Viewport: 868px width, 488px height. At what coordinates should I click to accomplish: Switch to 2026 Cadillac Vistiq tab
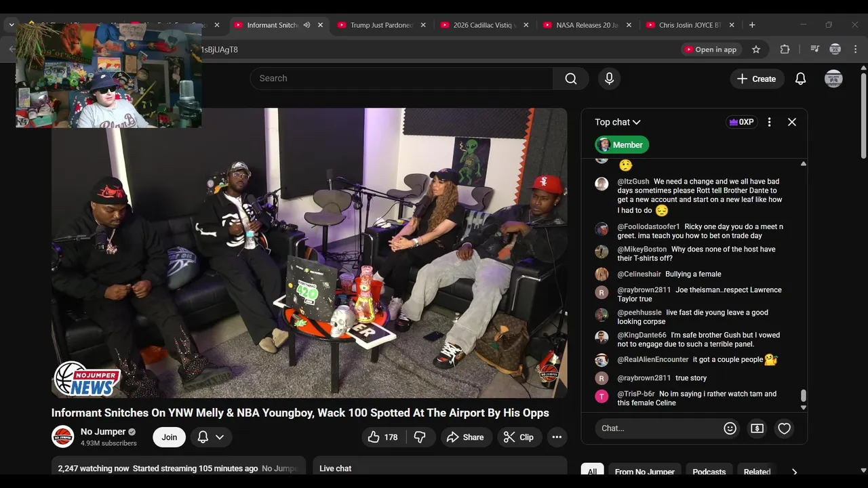click(x=484, y=25)
